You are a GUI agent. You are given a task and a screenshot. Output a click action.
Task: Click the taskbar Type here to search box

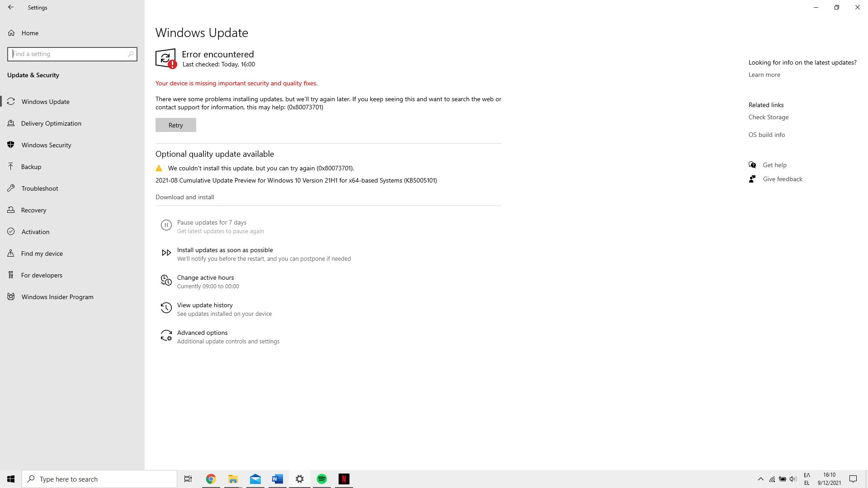(99, 479)
